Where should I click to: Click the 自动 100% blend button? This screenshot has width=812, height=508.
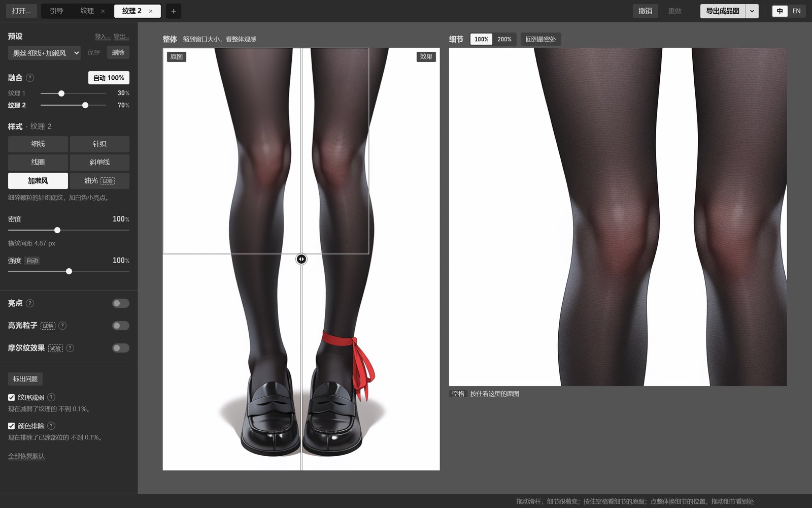pyautogui.click(x=109, y=78)
